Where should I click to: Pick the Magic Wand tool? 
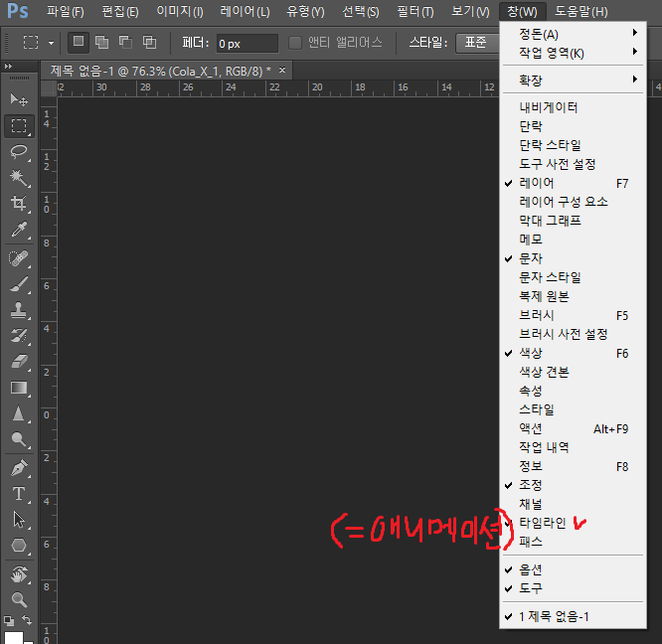coord(19,177)
